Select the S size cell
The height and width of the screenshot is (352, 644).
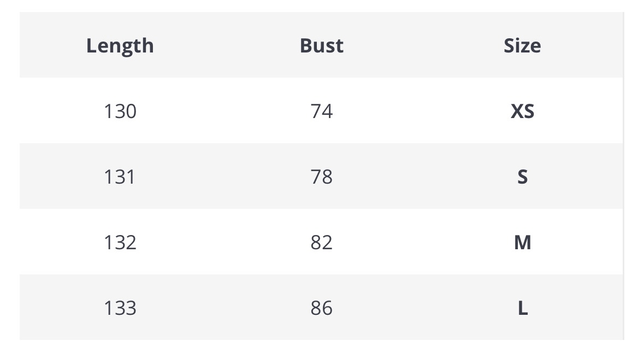click(522, 177)
